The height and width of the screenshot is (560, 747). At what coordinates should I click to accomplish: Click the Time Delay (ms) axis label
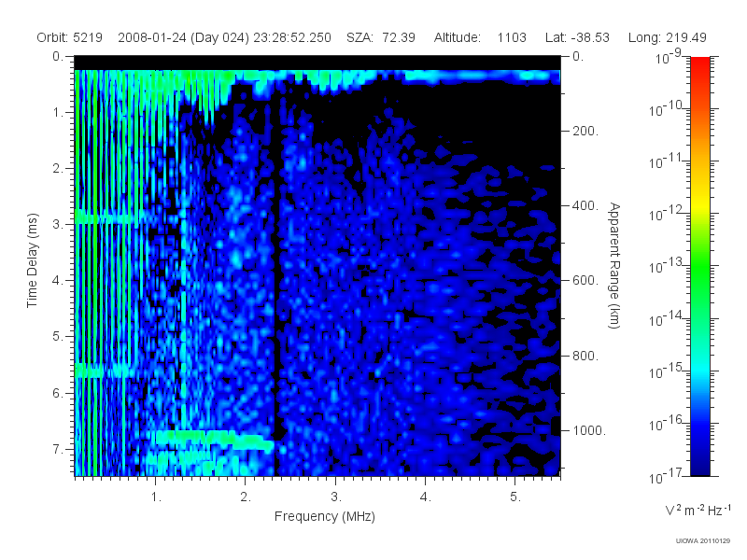click(32, 260)
